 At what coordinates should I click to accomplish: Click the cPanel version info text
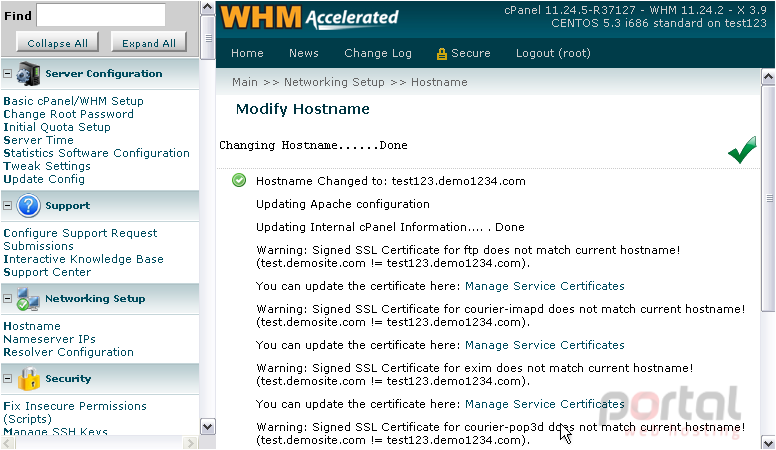pos(635,16)
